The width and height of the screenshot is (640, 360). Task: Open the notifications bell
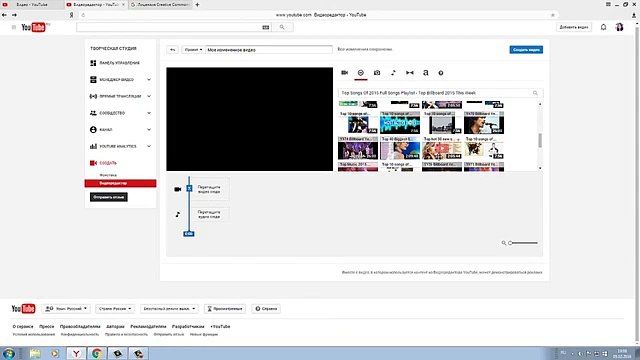point(603,27)
